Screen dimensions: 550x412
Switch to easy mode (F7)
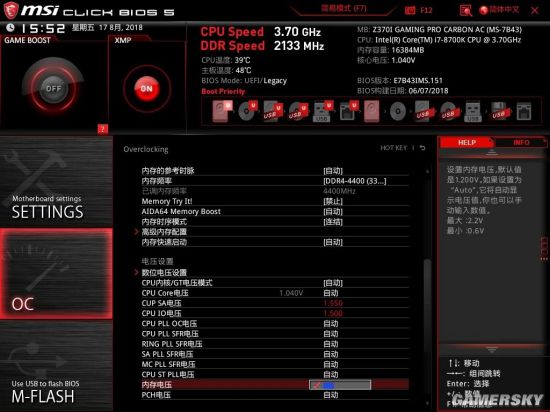343,8
